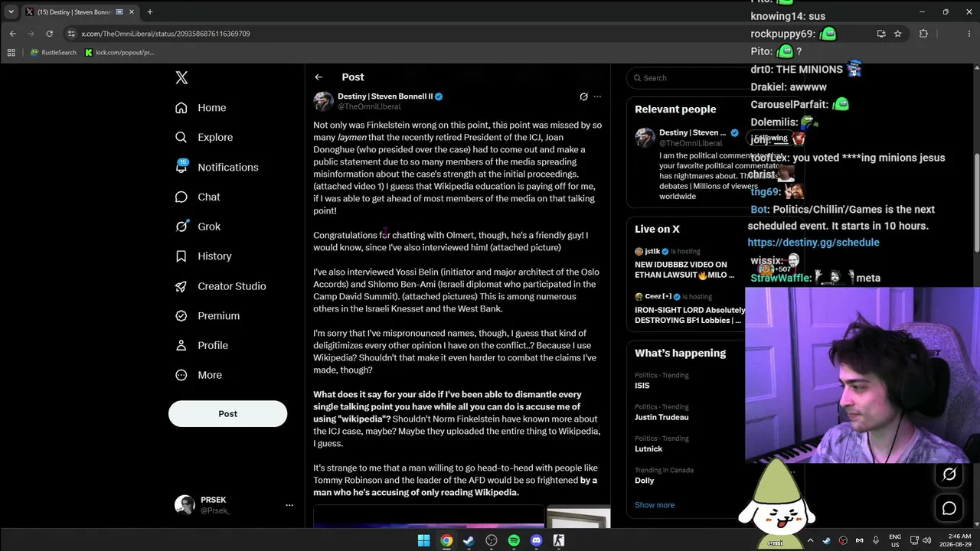Image resolution: width=980 pixels, height=551 pixels.
Task: Open Creator Studio in the sidebar
Action: [220, 286]
